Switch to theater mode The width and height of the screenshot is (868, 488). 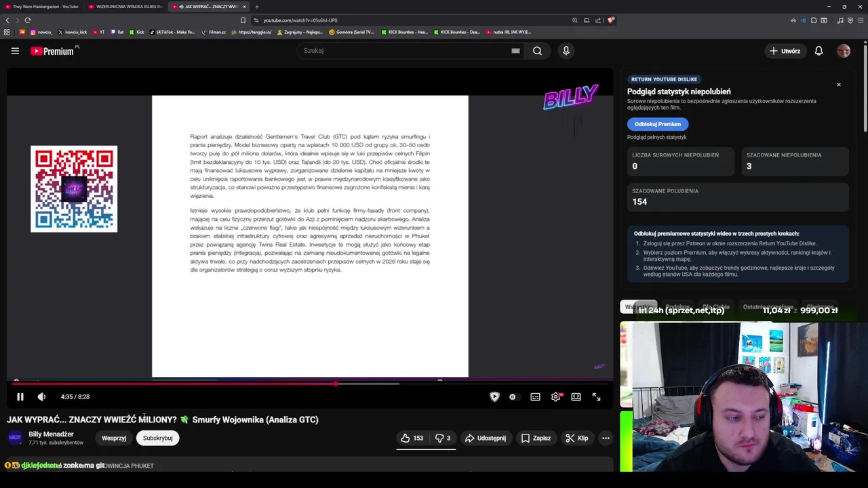576,396
